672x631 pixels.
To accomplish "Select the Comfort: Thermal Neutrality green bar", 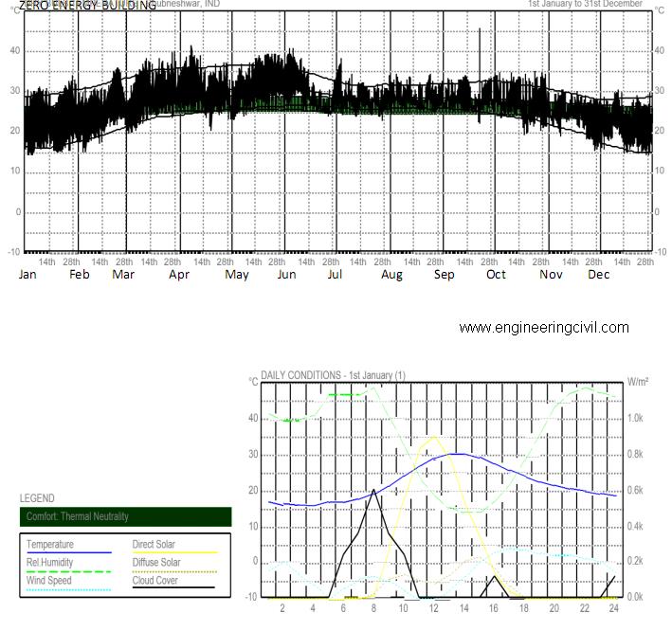I will point(125,516).
